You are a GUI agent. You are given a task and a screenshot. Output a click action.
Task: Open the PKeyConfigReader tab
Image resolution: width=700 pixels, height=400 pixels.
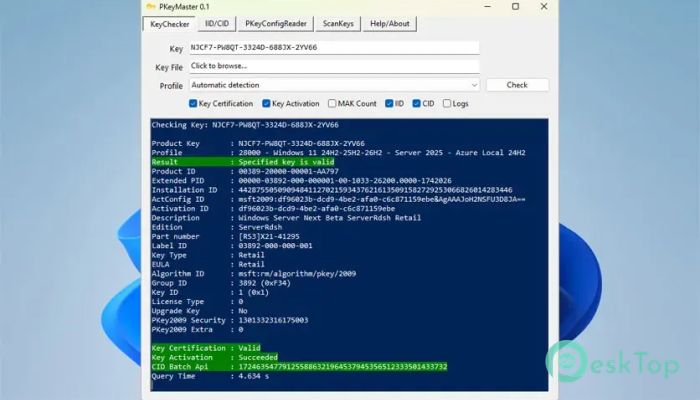click(x=276, y=24)
